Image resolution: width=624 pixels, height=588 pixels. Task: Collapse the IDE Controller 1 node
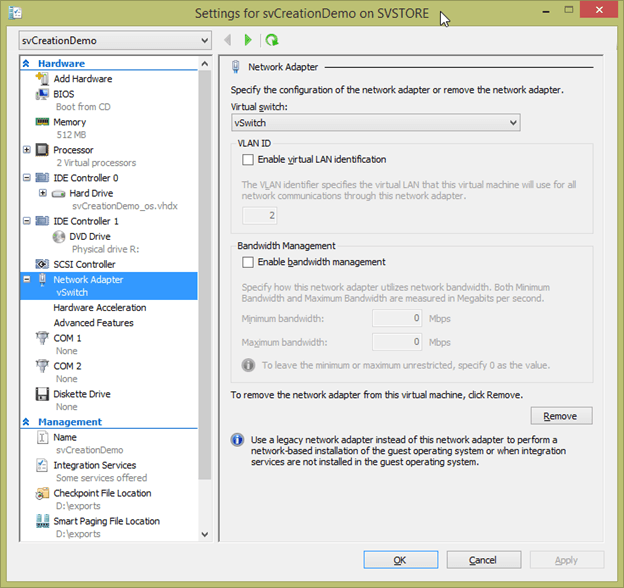point(27,221)
